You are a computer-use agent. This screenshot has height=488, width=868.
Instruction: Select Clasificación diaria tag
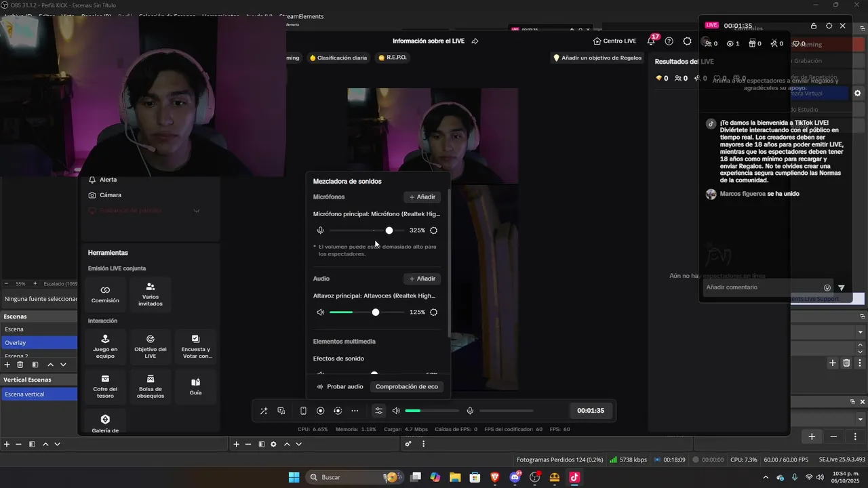click(x=338, y=58)
